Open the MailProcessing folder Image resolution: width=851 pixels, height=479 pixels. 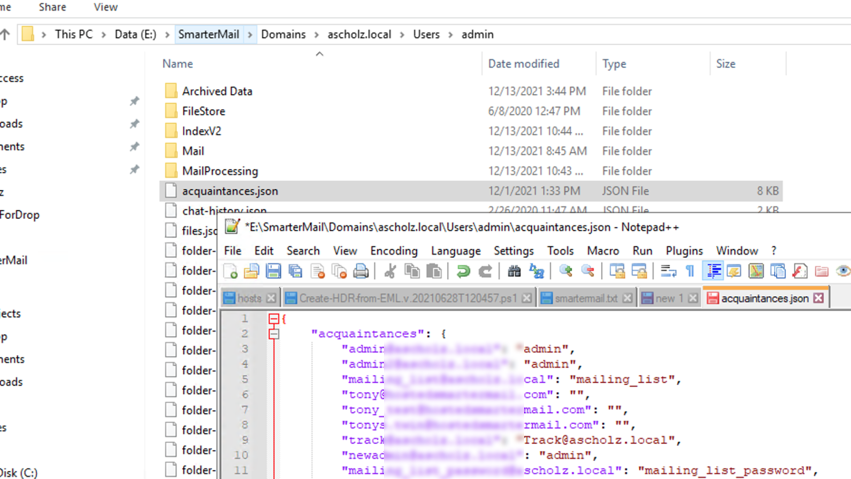tap(219, 171)
